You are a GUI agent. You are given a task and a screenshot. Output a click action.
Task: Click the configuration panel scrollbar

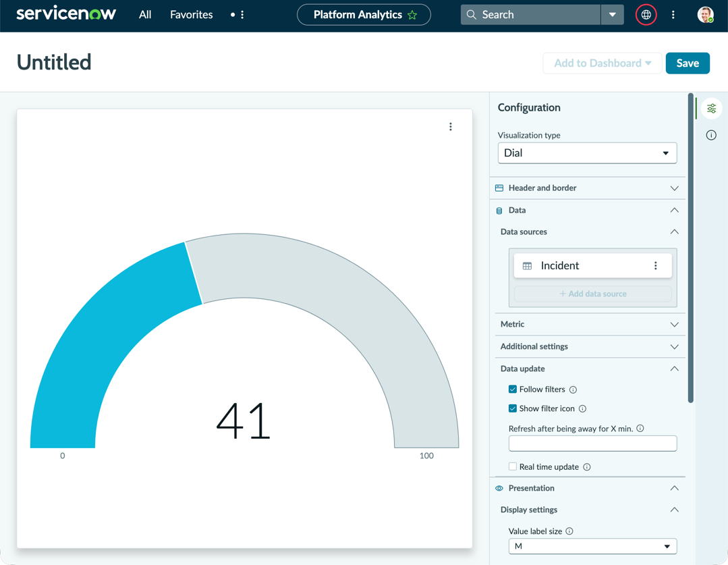coord(690,248)
